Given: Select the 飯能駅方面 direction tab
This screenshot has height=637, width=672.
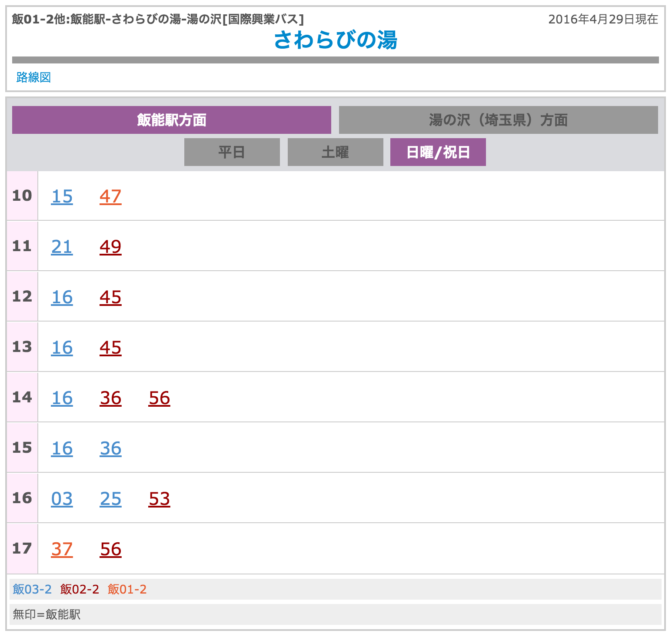Looking at the screenshot, I should [x=171, y=120].
